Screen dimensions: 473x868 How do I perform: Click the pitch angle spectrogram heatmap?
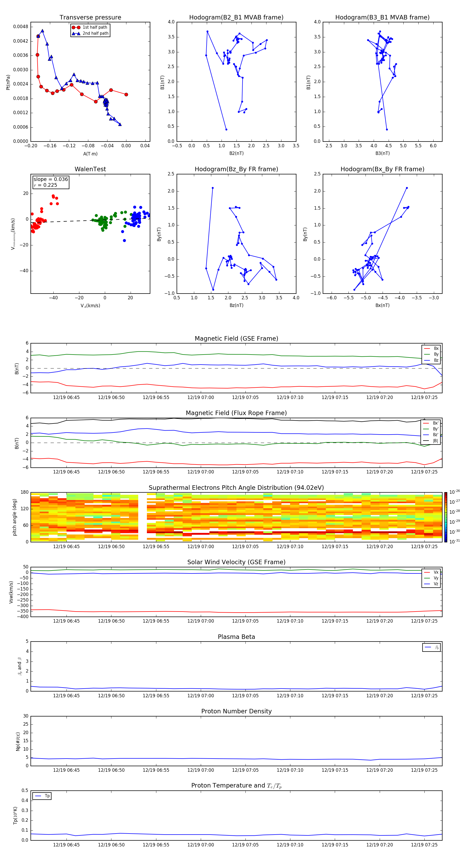point(236,517)
